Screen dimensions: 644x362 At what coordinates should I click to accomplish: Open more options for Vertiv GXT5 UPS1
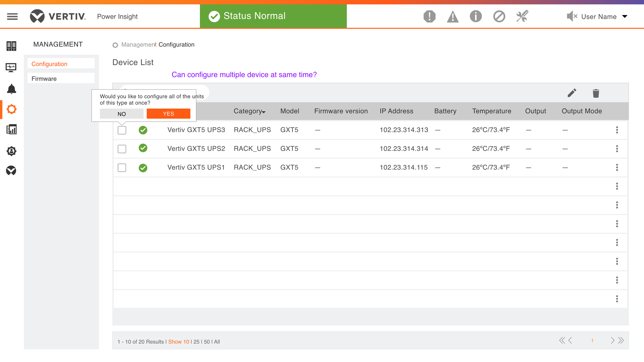[617, 167]
